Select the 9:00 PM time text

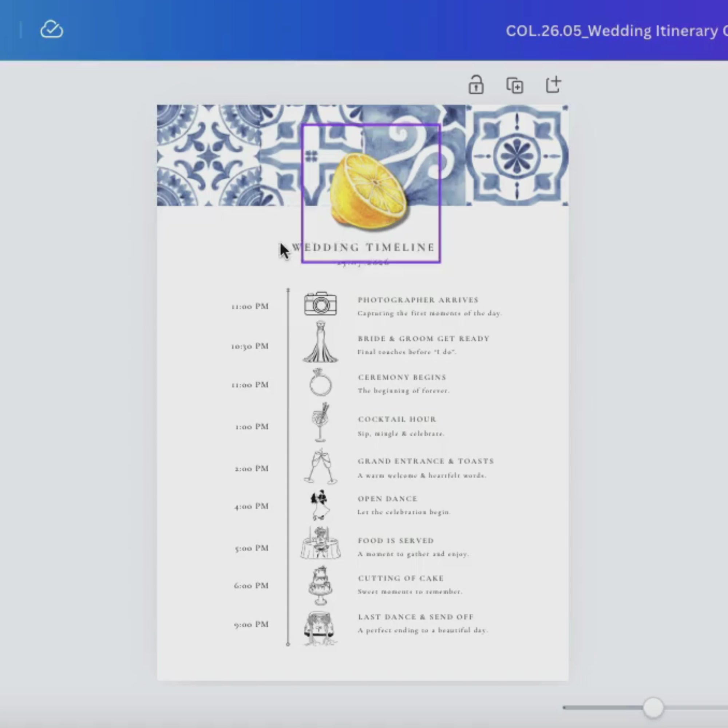point(251,624)
